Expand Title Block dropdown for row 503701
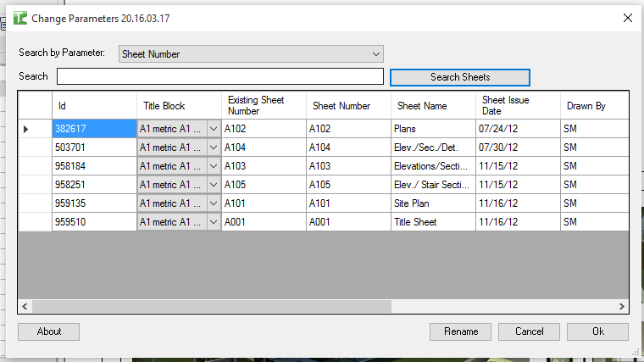644x362 pixels. point(214,148)
